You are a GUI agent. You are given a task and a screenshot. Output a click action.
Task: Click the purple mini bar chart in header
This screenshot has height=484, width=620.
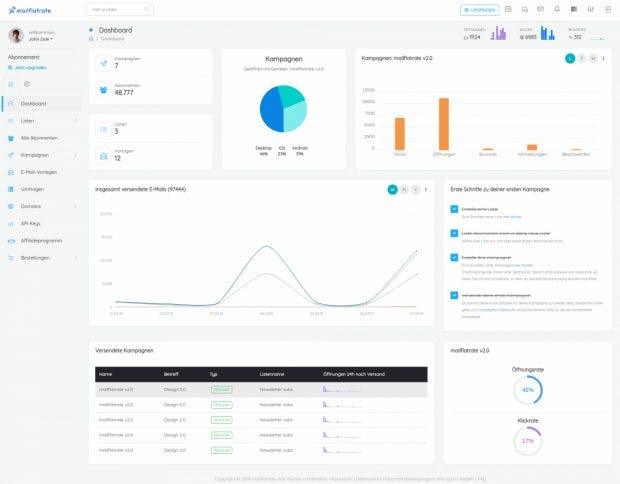tap(498, 33)
